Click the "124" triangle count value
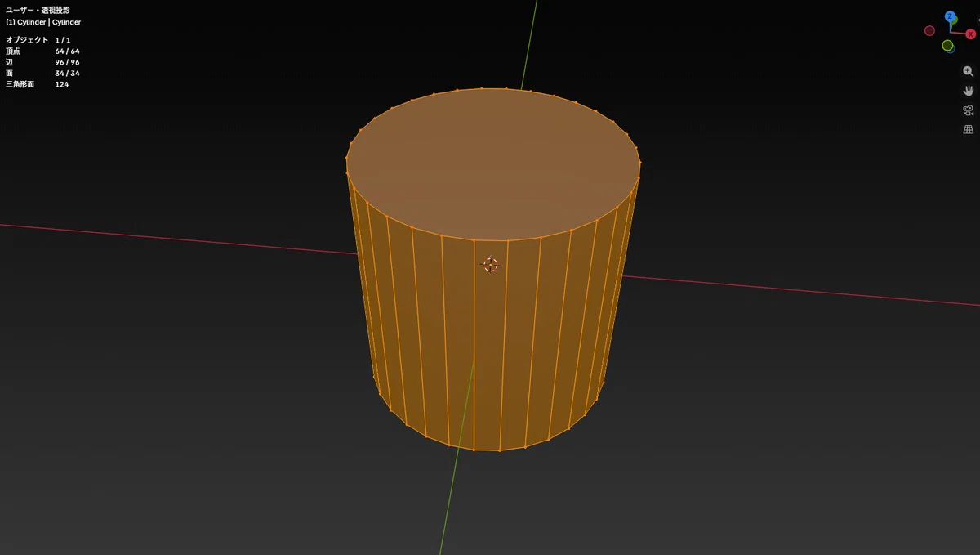The height and width of the screenshot is (555, 980). pyautogui.click(x=62, y=84)
